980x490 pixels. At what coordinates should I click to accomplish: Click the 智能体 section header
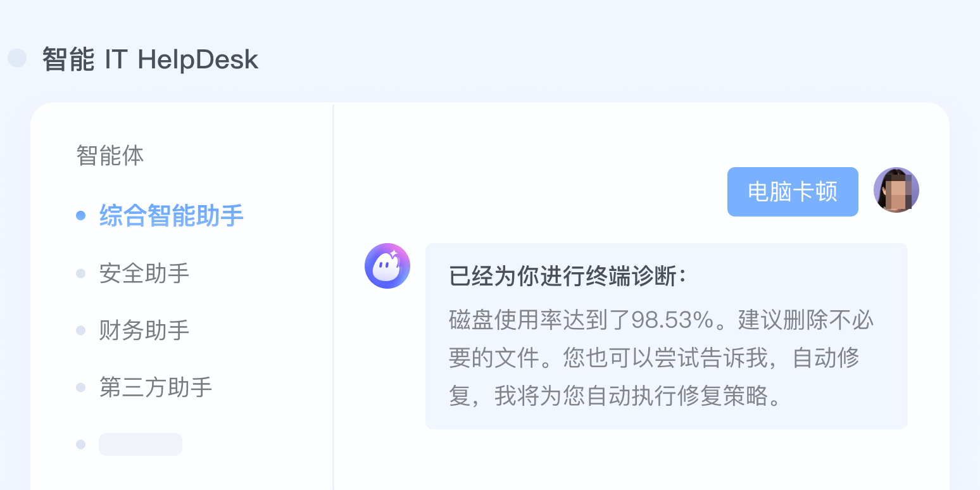110,155
